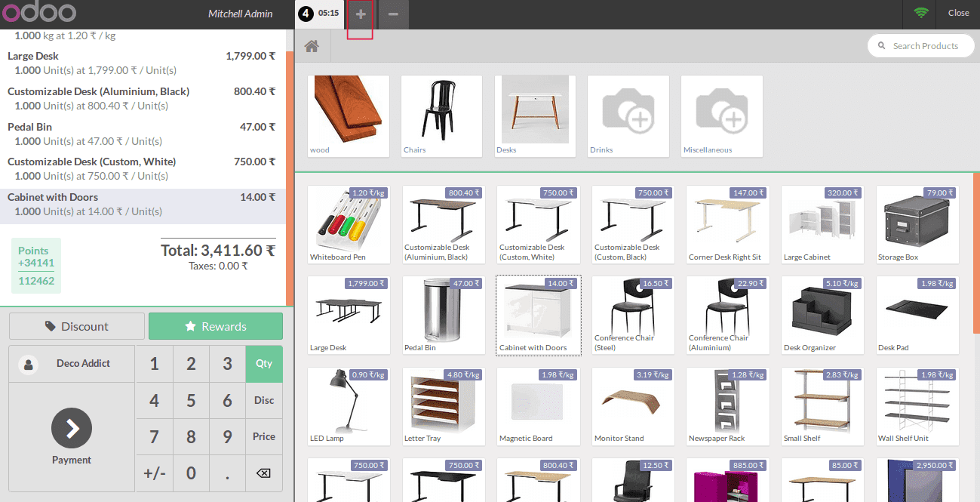
Task: Open the Drinks product category
Action: click(628, 116)
